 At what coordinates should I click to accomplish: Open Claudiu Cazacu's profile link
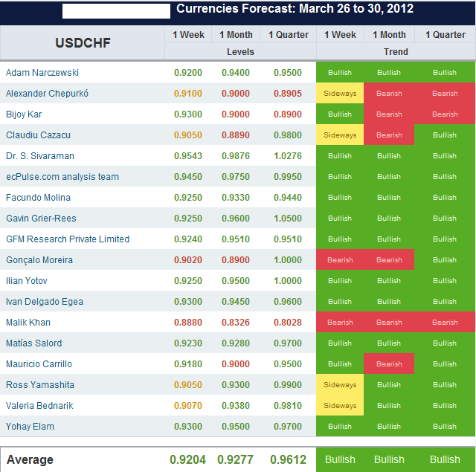pos(38,135)
